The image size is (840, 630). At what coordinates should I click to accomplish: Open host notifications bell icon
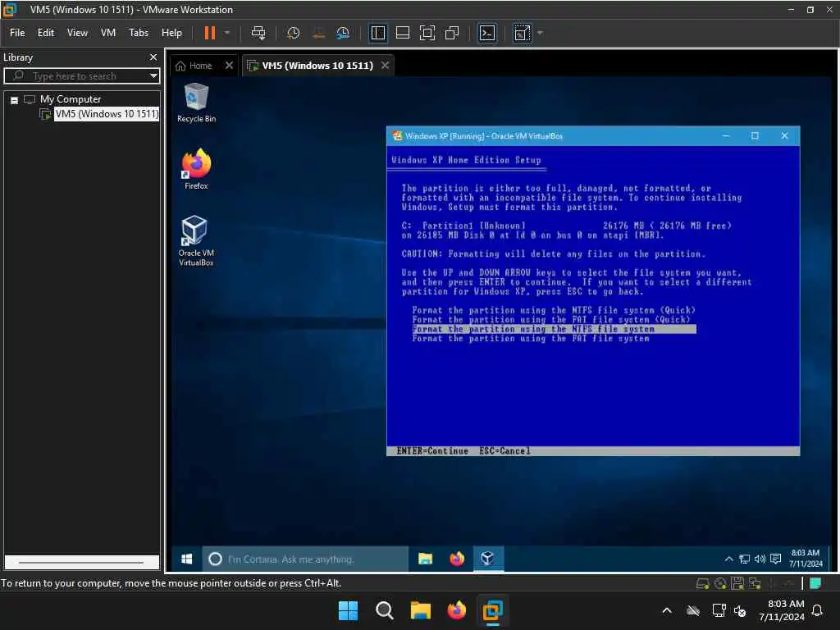click(818, 610)
